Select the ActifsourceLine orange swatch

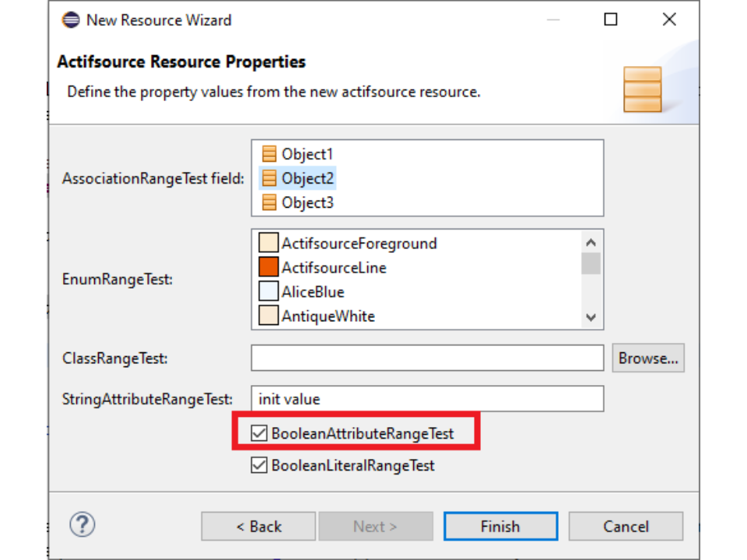(268, 268)
